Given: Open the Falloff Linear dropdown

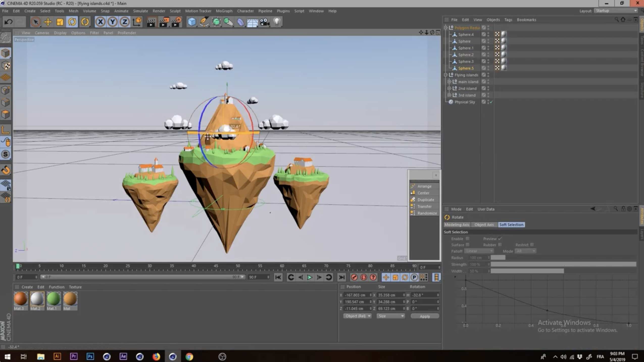Looking at the screenshot, I should 479,251.
